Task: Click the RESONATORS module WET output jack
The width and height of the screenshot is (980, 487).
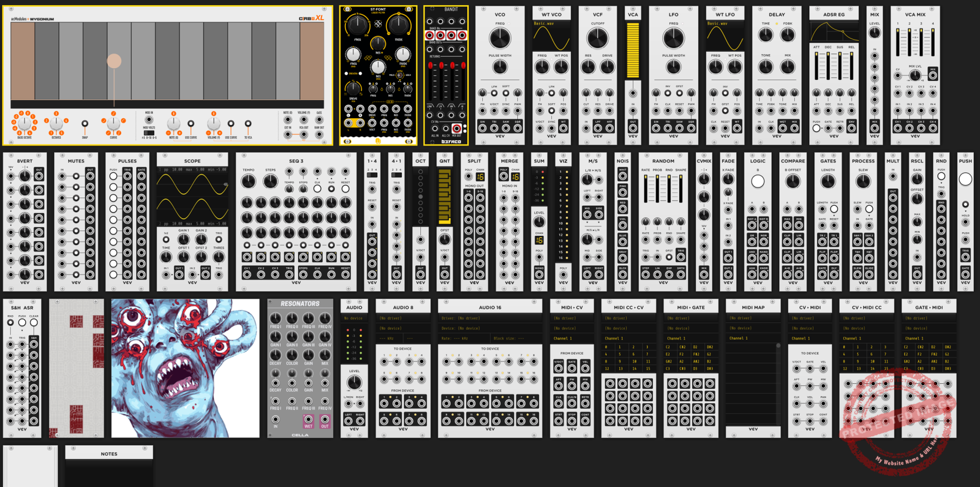Action: 308,420
